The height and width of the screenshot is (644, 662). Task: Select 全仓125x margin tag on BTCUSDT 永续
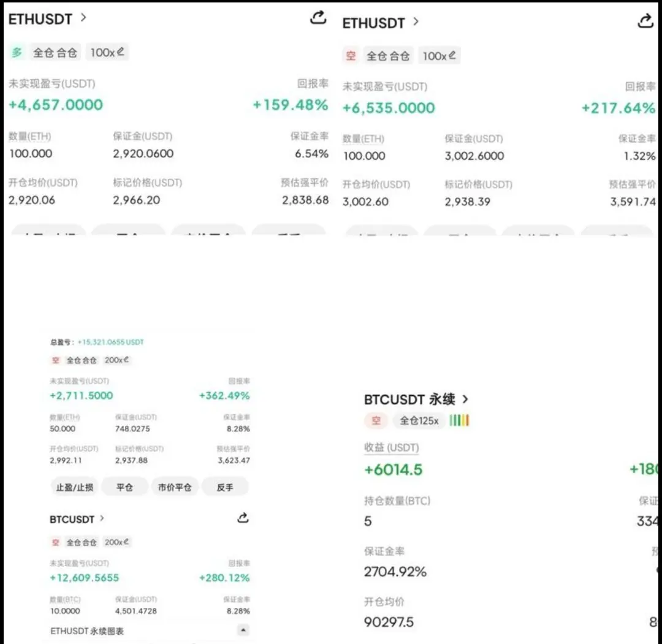click(419, 420)
